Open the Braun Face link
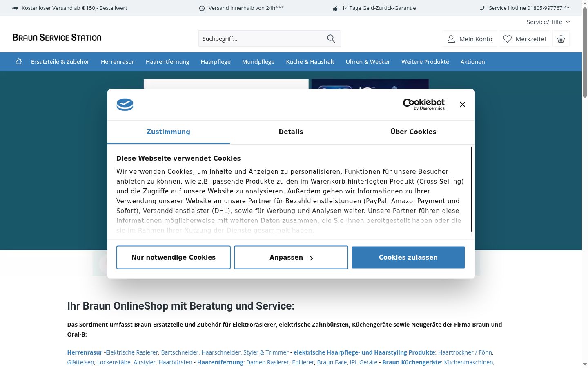Image resolution: width=588 pixels, height=368 pixels. tap(332, 362)
